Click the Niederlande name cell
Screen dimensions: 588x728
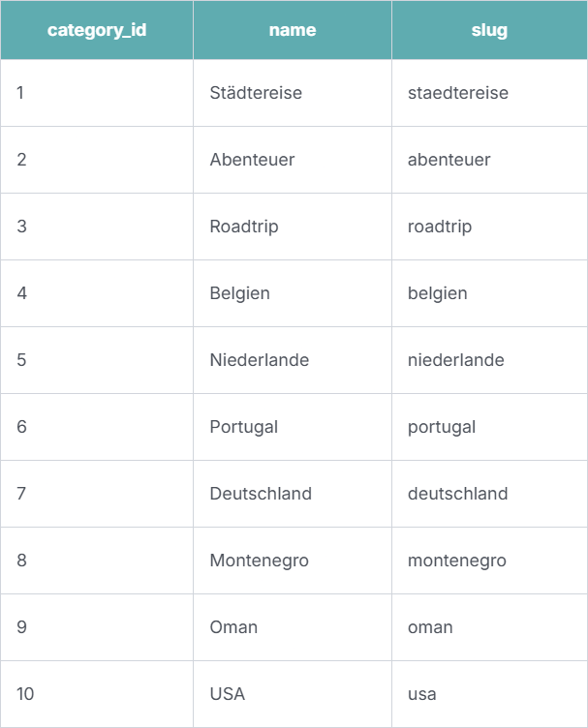point(259,360)
